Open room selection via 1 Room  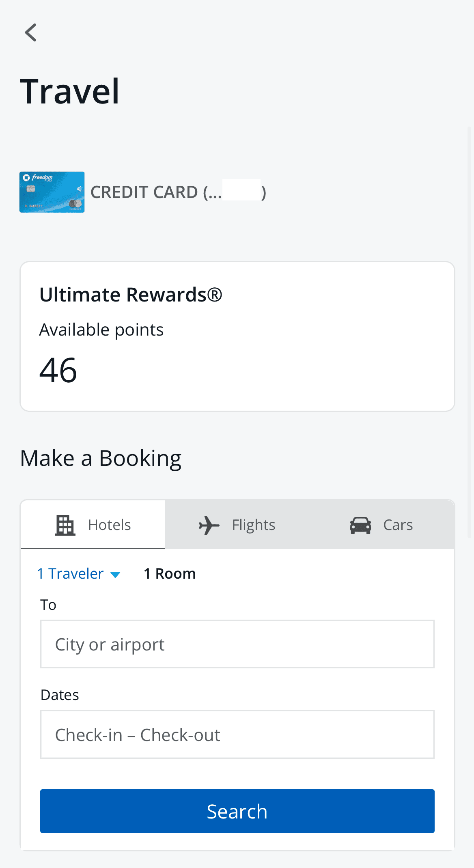coord(169,573)
